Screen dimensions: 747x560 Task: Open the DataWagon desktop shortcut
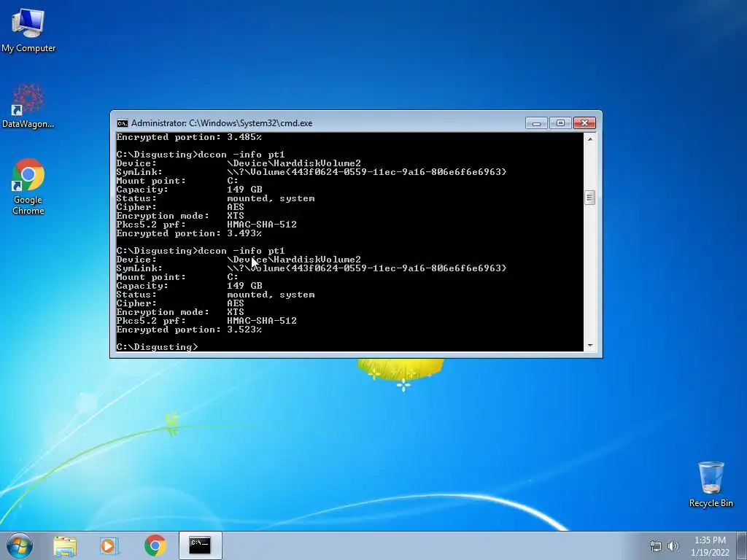coord(28,106)
